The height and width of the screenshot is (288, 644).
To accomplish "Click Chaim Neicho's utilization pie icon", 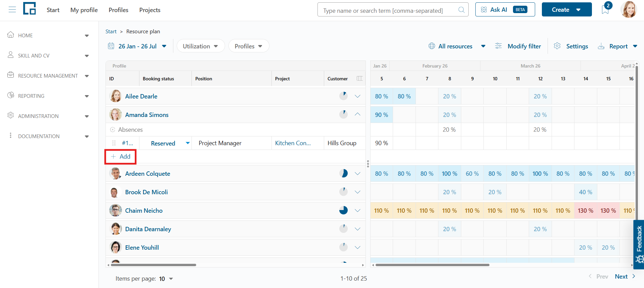I will (343, 210).
